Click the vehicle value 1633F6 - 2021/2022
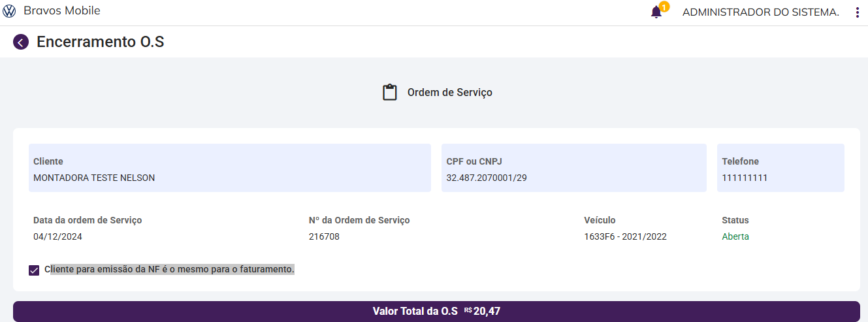The height and width of the screenshot is (322, 868). click(x=625, y=236)
